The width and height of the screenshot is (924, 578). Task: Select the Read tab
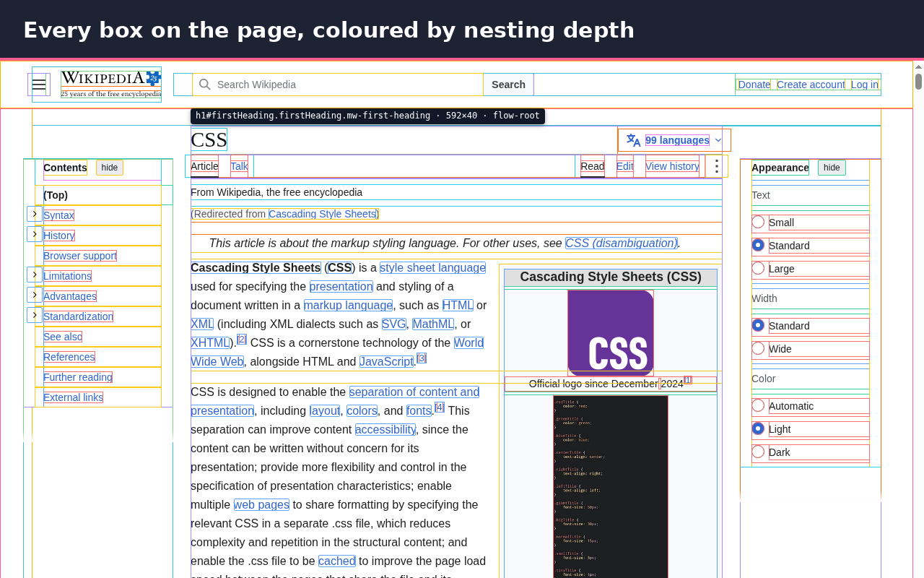pyautogui.click(x=593, y=166)
